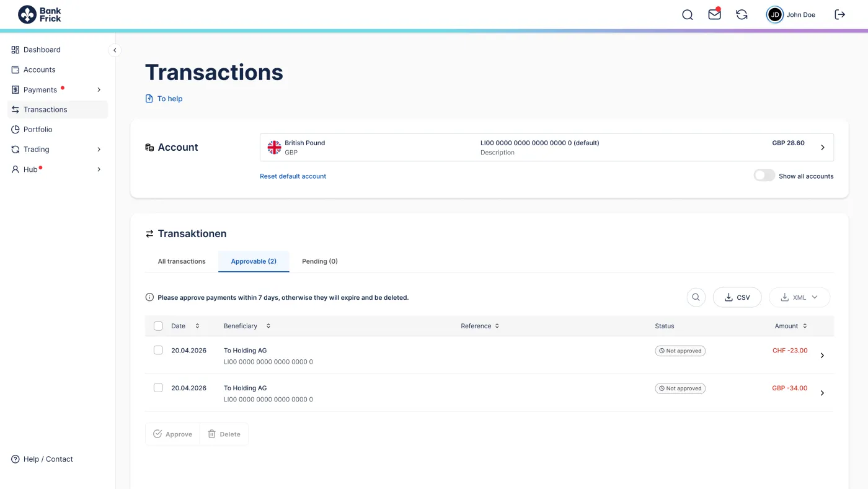Open the mail inbox icon
This screenshot has width=868, height=489.
click(715, 14)
